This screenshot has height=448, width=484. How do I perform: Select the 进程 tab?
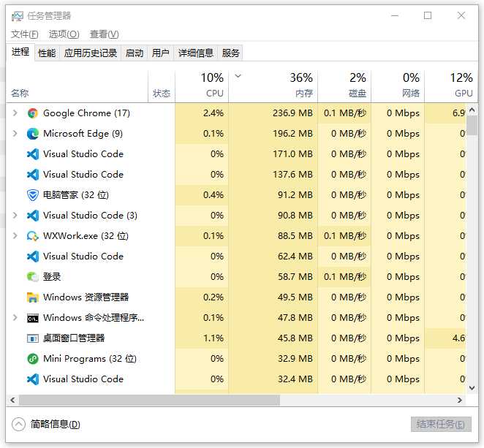pyautogui.click(x=20, y=52)
